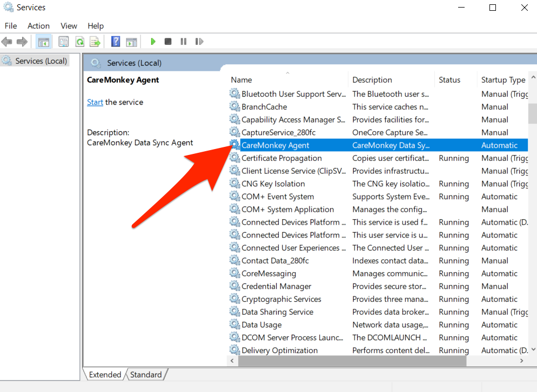Click the gear icon beside Certificate Propagation
The width and height of the screenshot is (537, 392).
click(234, 158)
